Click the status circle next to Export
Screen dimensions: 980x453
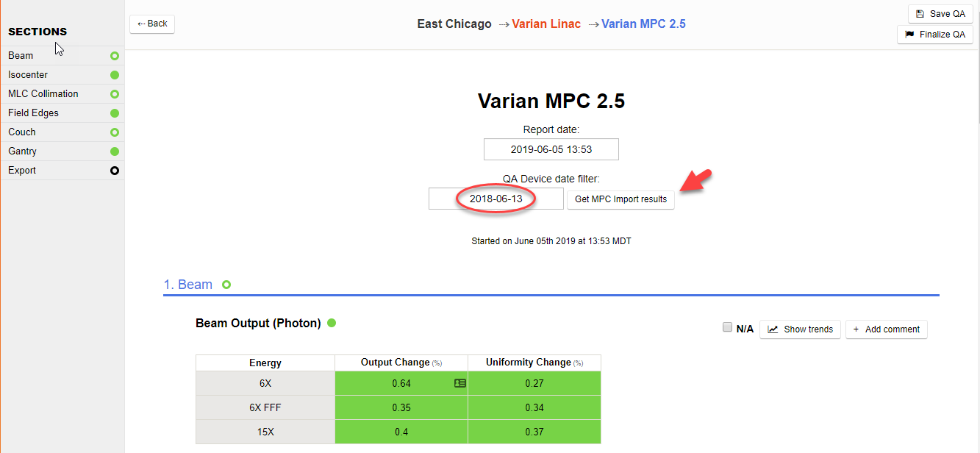click(115, 171)
